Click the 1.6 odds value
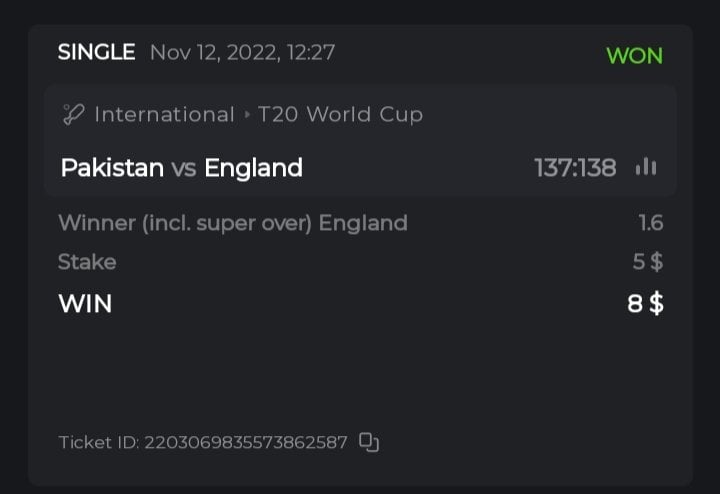720x494 pixels. [651, 223]
